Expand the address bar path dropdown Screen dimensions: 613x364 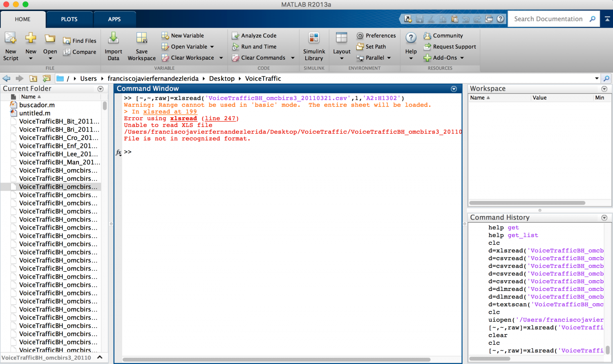click(597, 78)
